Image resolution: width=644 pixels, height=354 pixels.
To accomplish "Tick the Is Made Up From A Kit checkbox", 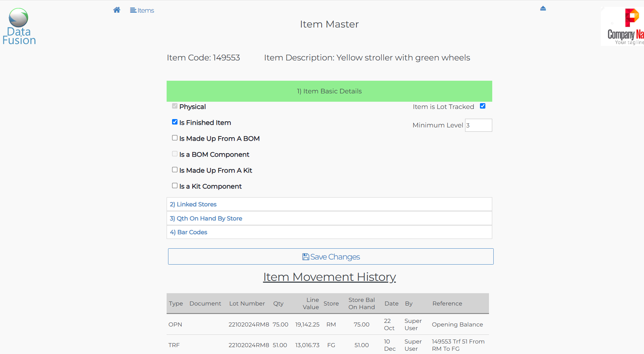I will [175, 170].
